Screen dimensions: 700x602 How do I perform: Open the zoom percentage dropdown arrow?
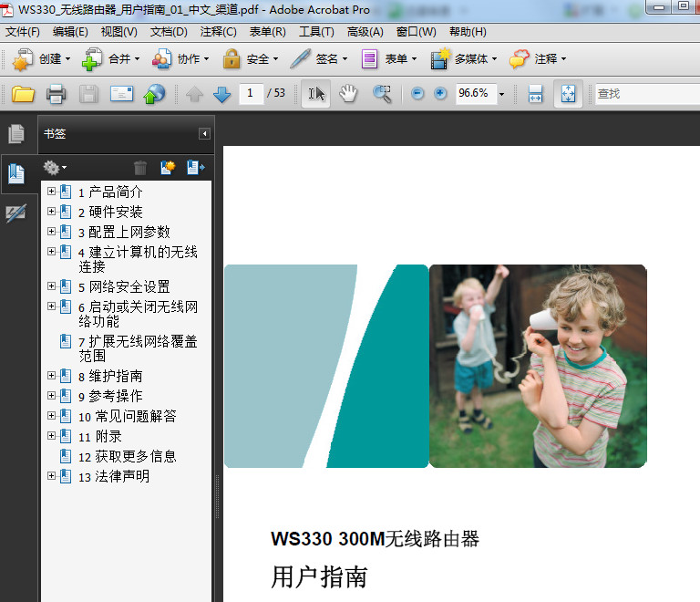502,94
